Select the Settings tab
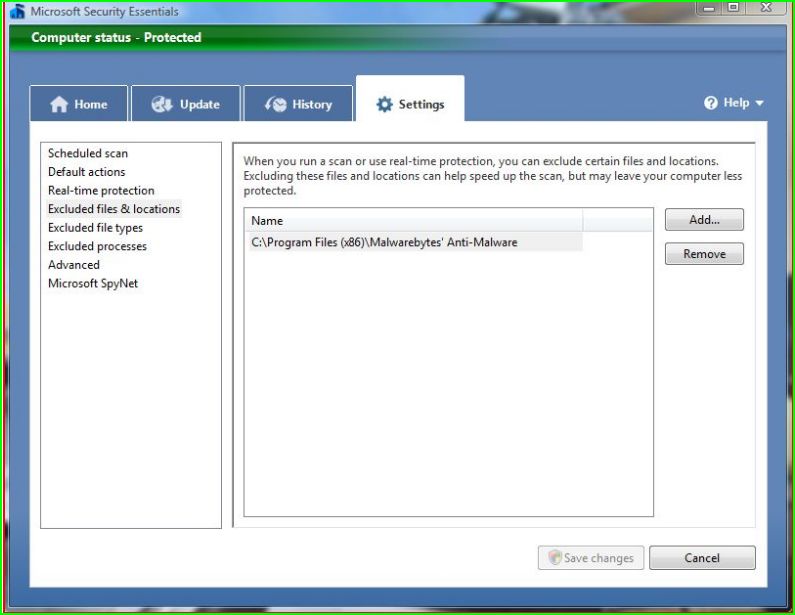Viewport: 795px width, 615px height. 410,99
